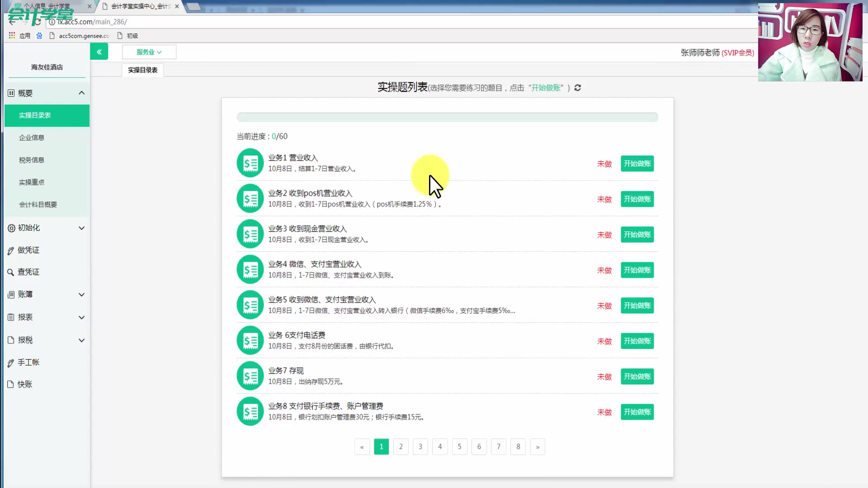Click the 应用 apps grid bookmark icon

pos(12,35)
